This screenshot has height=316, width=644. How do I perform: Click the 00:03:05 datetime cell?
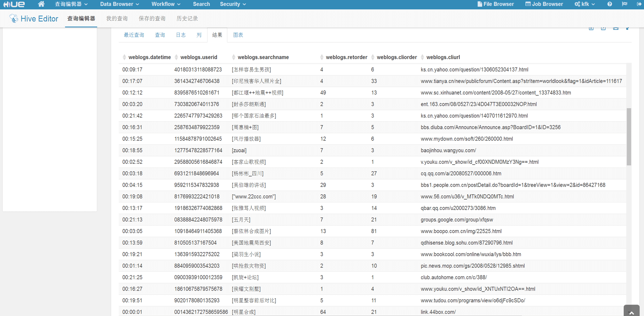click(x=132, y=231)
